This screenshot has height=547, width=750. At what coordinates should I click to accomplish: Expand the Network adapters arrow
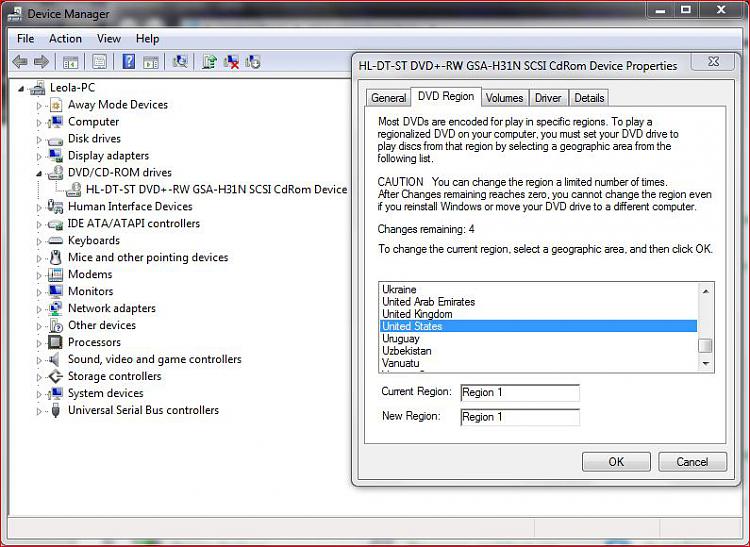coord(39,309)
